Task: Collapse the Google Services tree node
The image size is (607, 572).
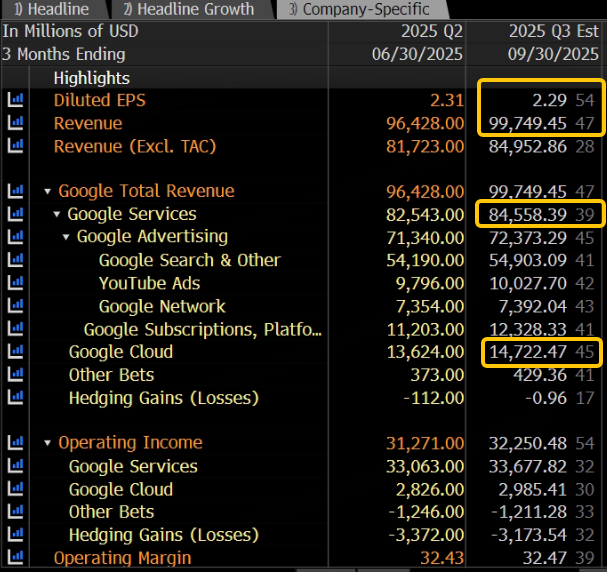Action: pos(57,214)
